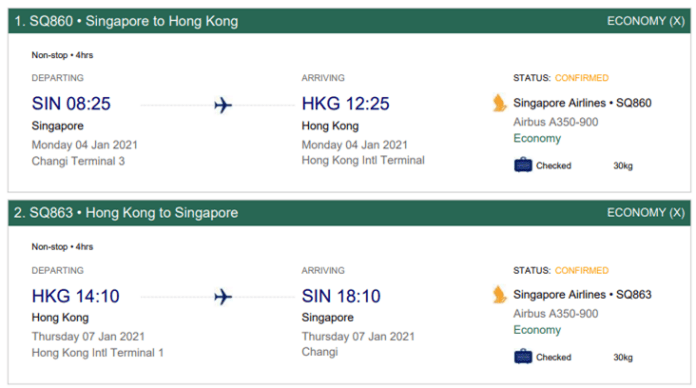Click CONFIRMED status of second flight

pos(581,270)
